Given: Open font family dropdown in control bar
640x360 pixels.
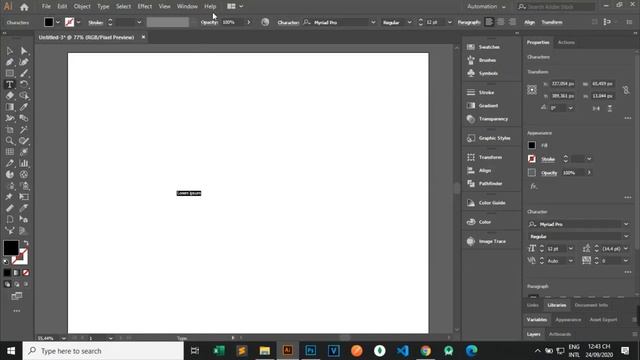Looking at the screenshot, I should pos(373,22).
